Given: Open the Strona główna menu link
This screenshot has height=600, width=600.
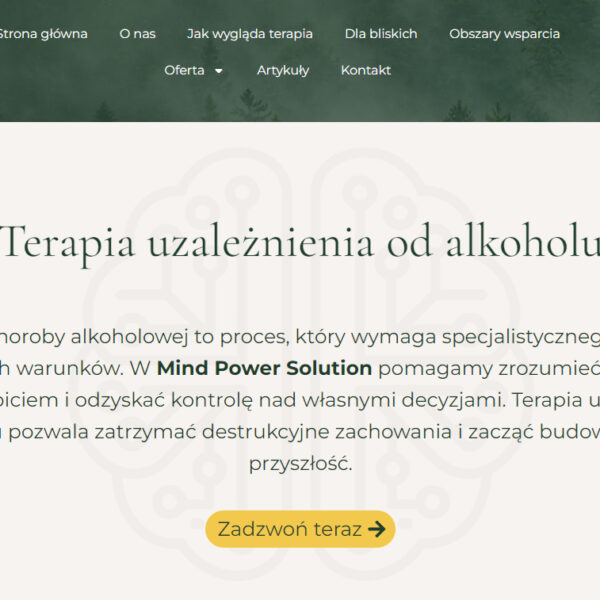Looking at the screenshot, I should (43, 34).
